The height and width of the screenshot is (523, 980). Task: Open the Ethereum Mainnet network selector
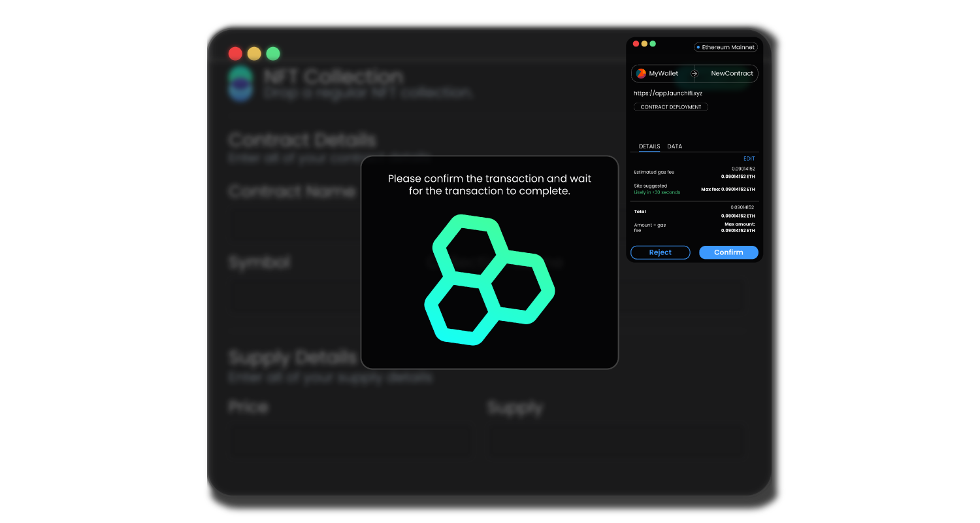point(725,47)
